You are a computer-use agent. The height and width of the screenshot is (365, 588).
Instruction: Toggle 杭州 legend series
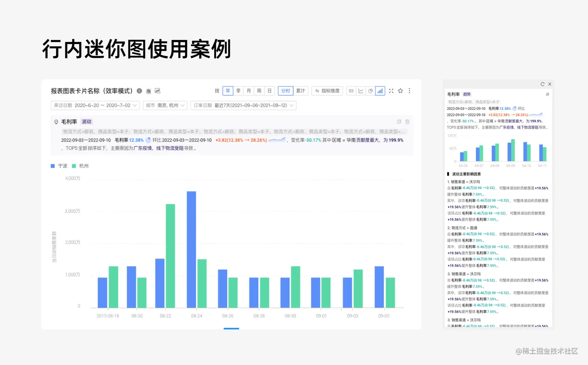[x=80, y=166]
